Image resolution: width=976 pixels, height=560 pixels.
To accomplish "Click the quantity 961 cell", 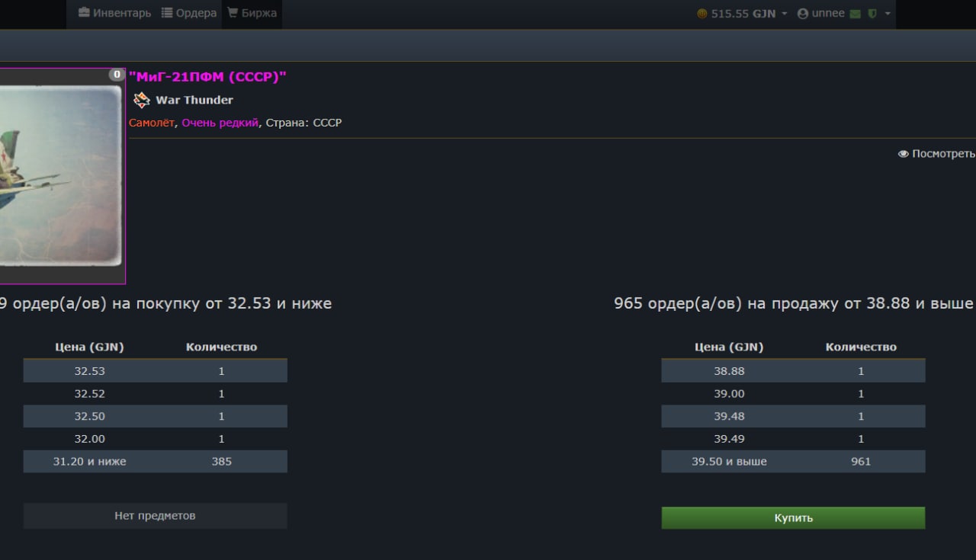I will point(861,461).
